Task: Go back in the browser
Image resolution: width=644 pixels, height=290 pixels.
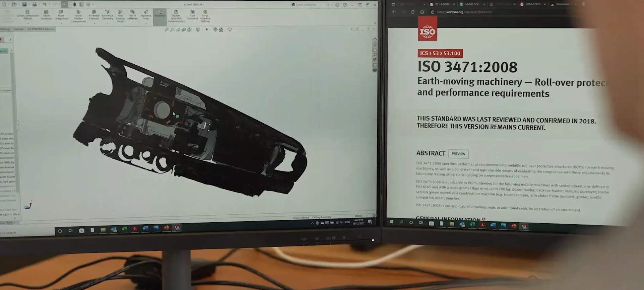Action: [x=394, y=12]
